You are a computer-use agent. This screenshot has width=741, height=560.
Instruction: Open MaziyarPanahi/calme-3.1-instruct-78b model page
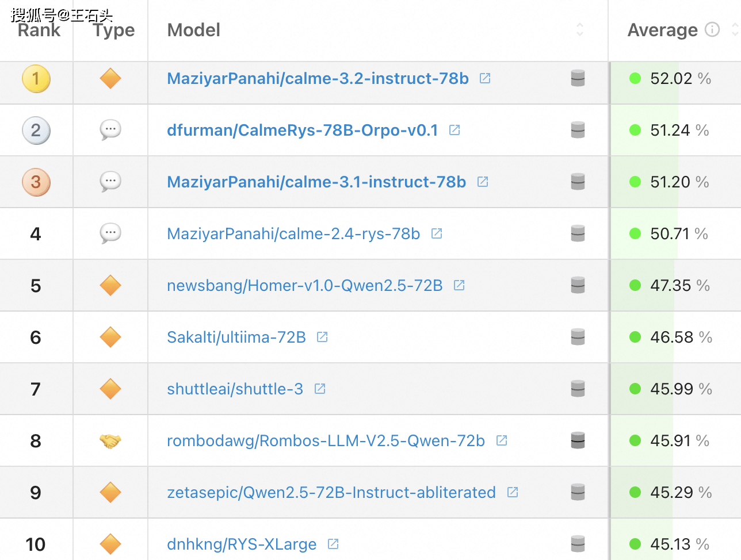coord(316,182)
